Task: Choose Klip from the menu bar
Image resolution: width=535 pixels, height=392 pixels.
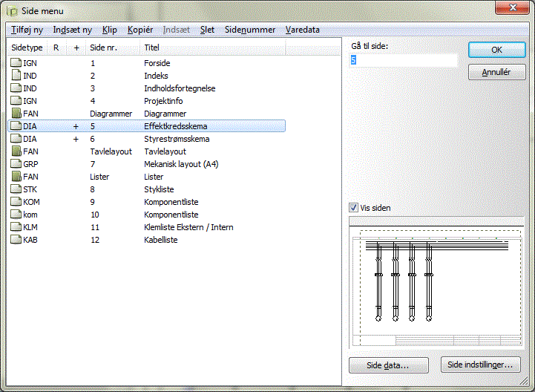Action: 110,30
